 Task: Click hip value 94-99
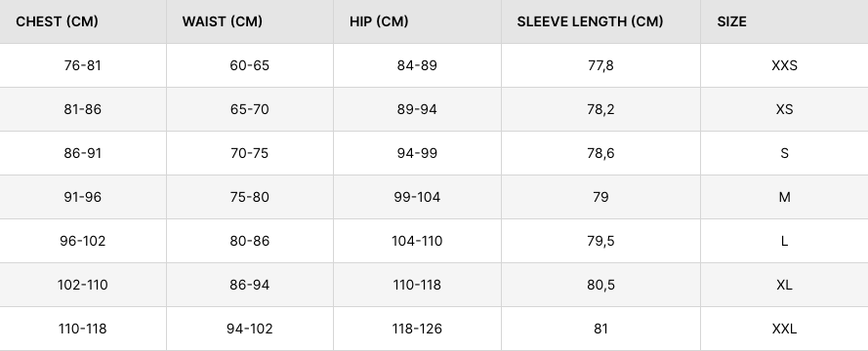coord(417,153)
